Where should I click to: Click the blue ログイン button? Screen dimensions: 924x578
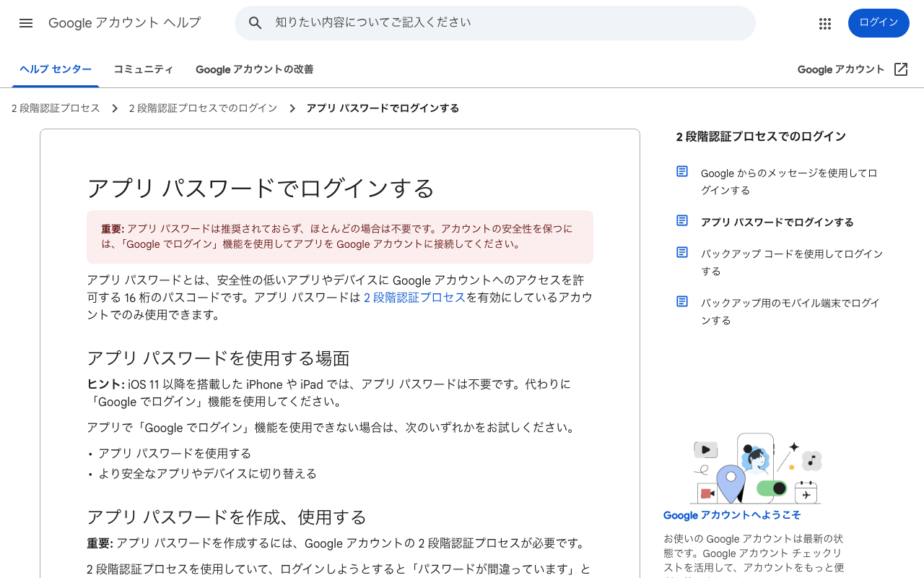(x=879, y=23)
